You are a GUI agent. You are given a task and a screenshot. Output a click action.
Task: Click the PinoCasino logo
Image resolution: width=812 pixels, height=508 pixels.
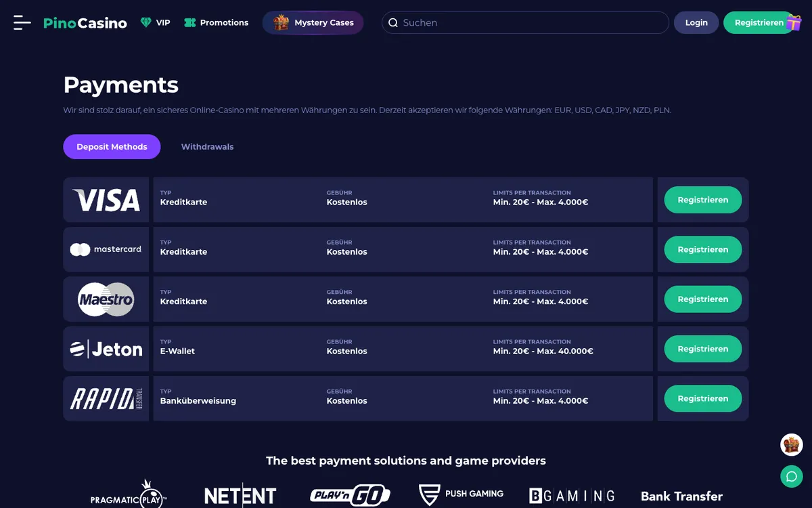[x=85, y=23]
